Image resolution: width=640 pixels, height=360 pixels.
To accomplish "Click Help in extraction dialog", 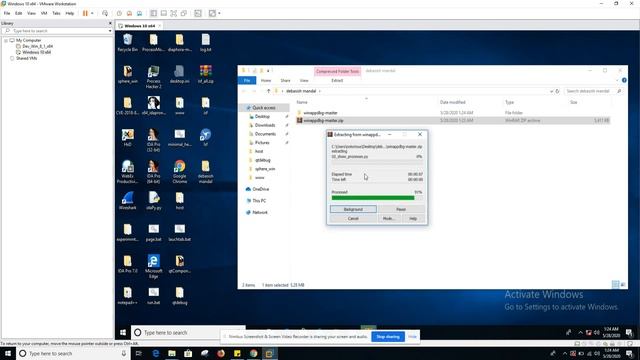I will pos(413,218).
